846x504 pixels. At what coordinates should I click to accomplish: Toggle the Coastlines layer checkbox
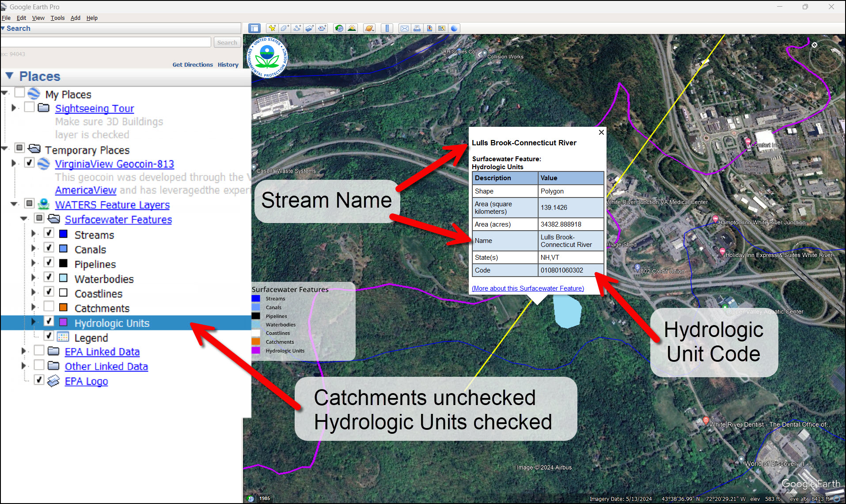[49, 292]
